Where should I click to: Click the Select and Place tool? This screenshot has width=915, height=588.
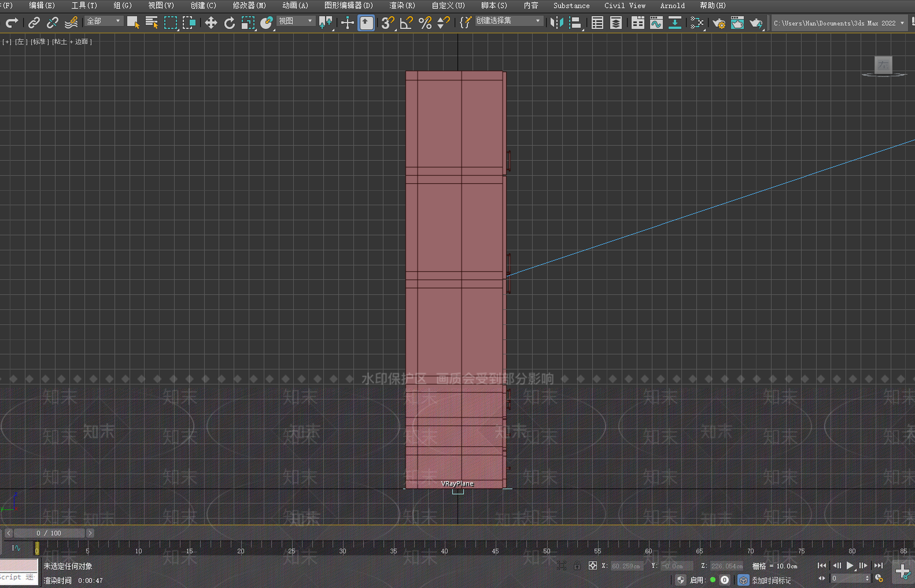266,23
